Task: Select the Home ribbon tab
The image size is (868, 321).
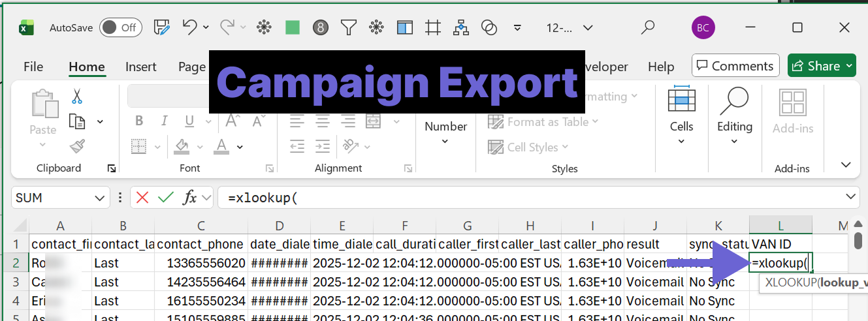Action: coord(87,67)
